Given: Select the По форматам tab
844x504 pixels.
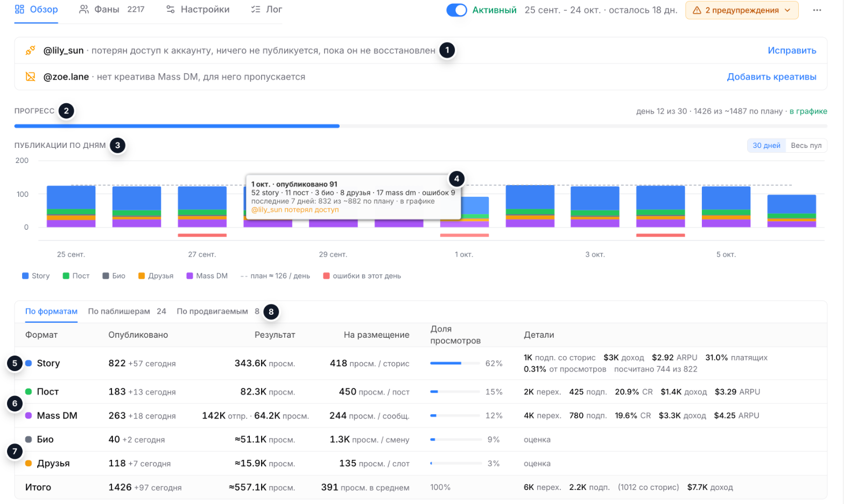Looking at the screenshot, I should [x=51, y=311].
